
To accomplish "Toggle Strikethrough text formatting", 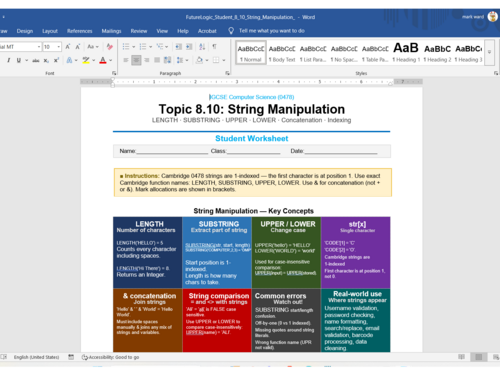I will 36,60.
